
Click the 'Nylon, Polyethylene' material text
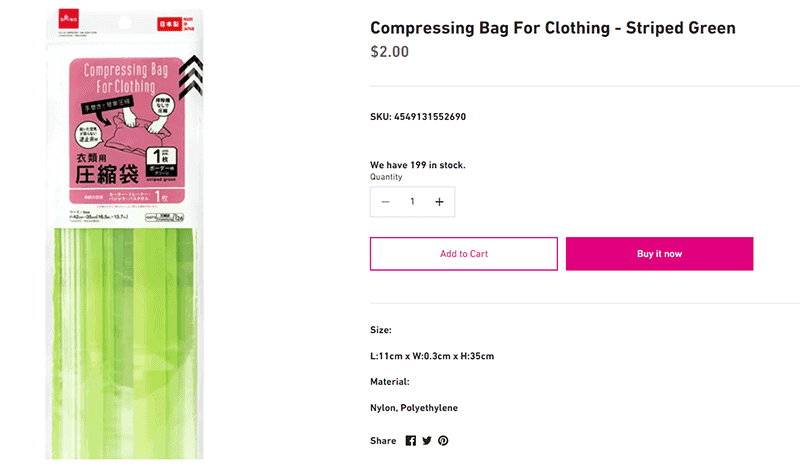click(x=414, y=408)
